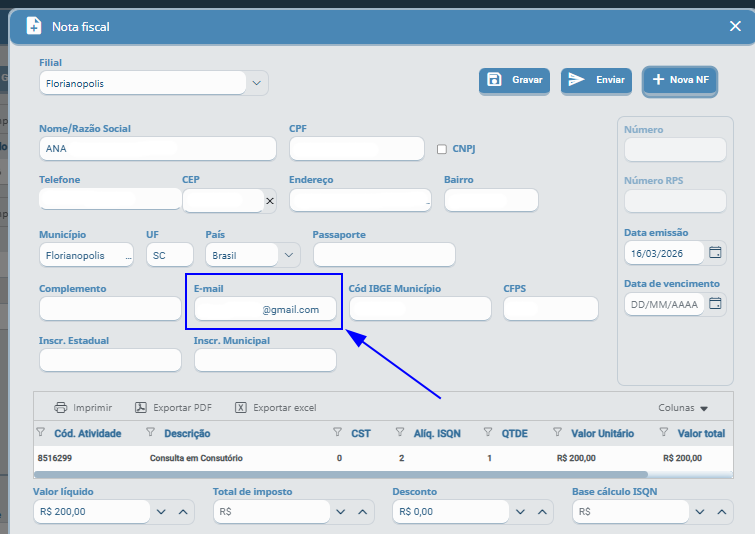Open Data emissão calendar picker

point(715,253)
